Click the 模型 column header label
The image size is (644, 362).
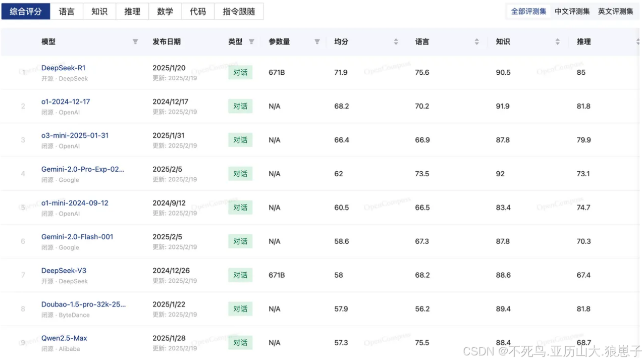pos(48,42)
